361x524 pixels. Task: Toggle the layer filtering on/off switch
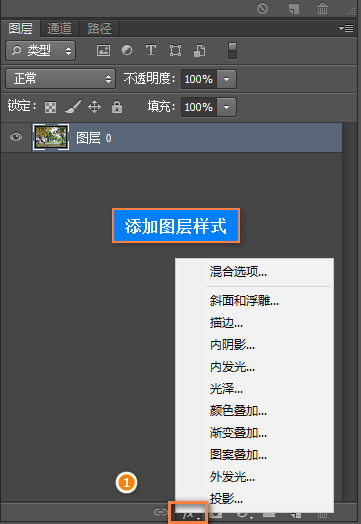(232, 51)
